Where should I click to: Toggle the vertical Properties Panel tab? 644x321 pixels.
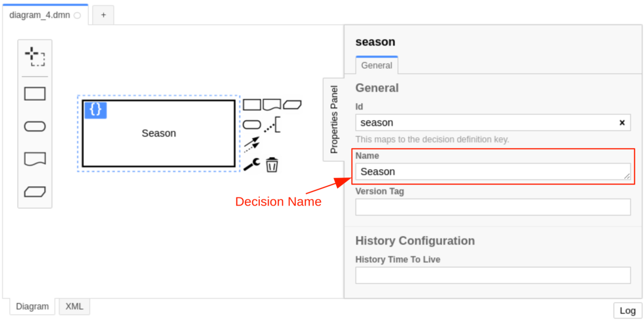pyautogui.click(x=334, y=119)
